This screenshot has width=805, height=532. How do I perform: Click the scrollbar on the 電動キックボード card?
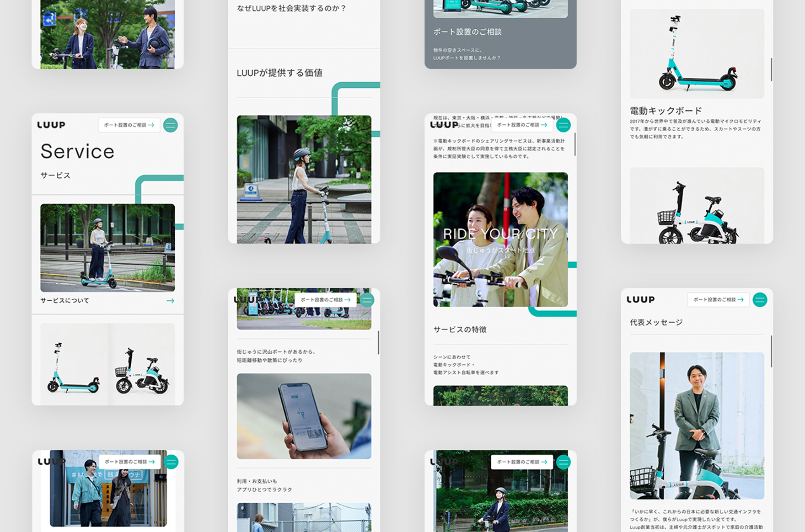(x=771, y=69)
